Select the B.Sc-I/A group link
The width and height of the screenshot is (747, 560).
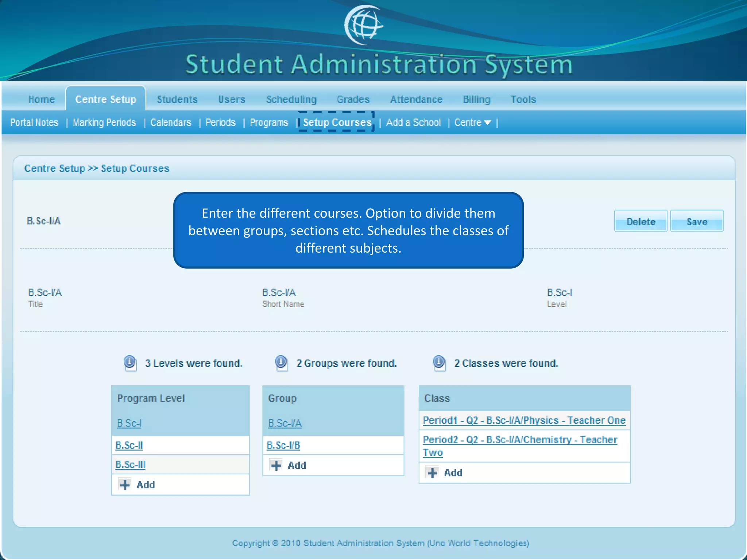point(285,423)
